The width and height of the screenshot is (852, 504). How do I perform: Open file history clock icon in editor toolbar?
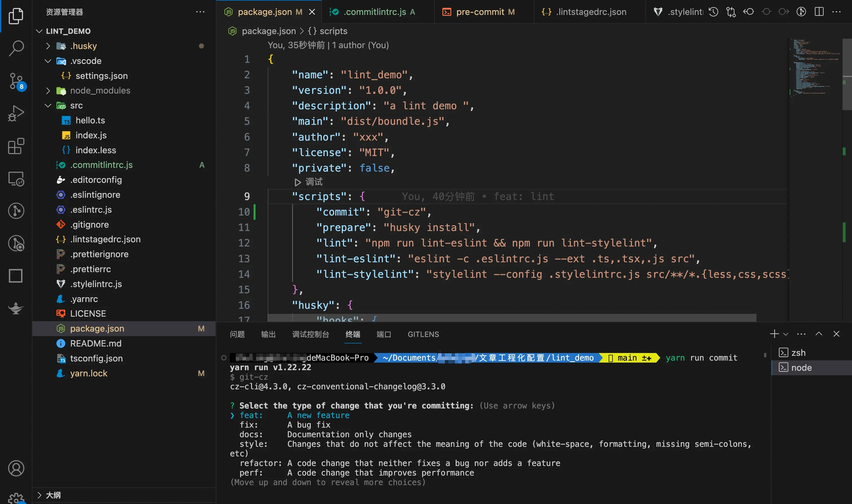[713, 12]
